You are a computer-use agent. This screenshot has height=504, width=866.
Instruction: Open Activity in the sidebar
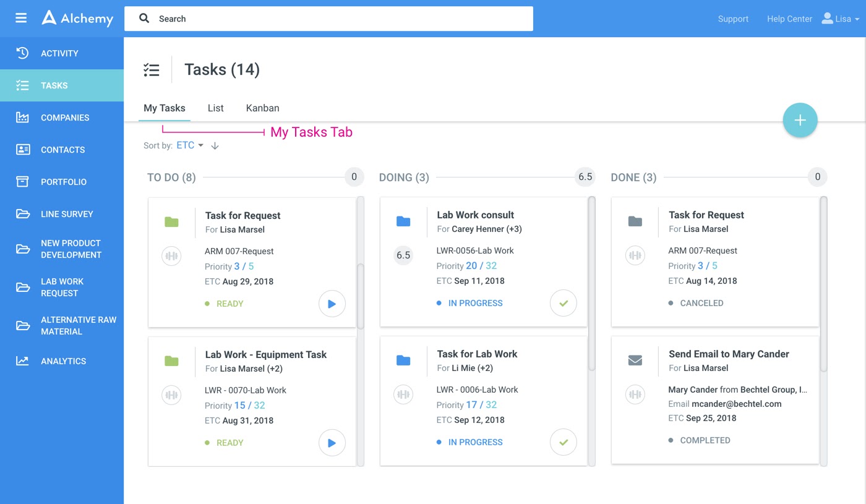(x=62, y=53)
